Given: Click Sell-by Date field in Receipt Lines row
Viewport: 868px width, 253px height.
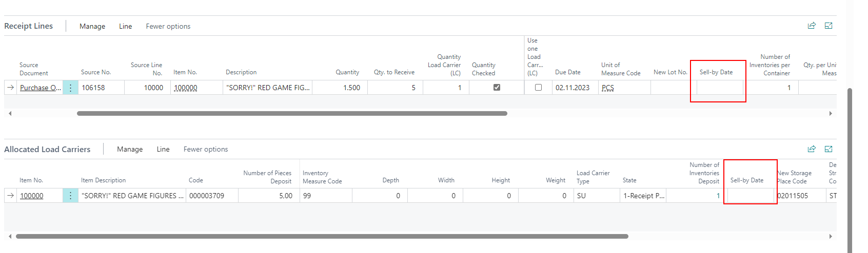Looking at the screenshot, I should click(719, 88).
